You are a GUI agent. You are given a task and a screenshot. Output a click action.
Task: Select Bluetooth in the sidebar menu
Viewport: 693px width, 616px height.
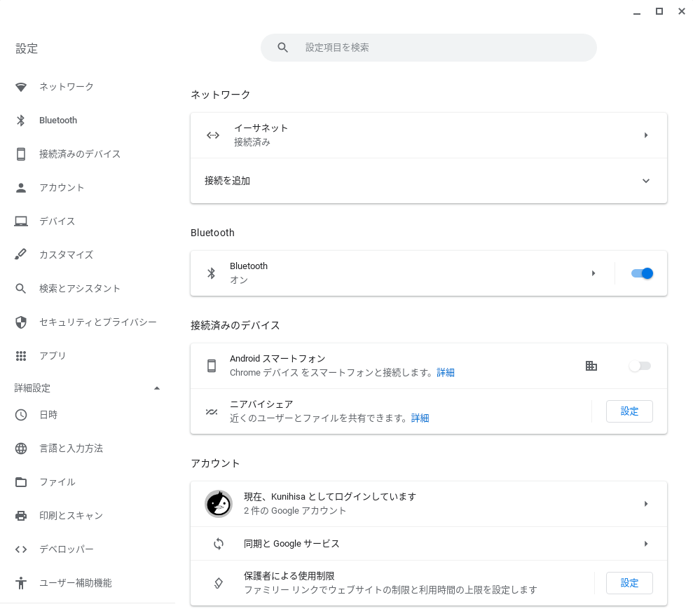(58, 121)
